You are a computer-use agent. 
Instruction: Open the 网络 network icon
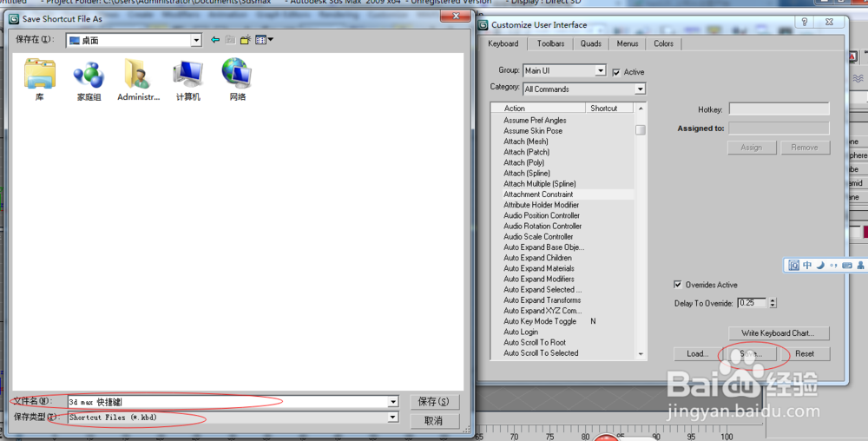[x=238, y=80]
